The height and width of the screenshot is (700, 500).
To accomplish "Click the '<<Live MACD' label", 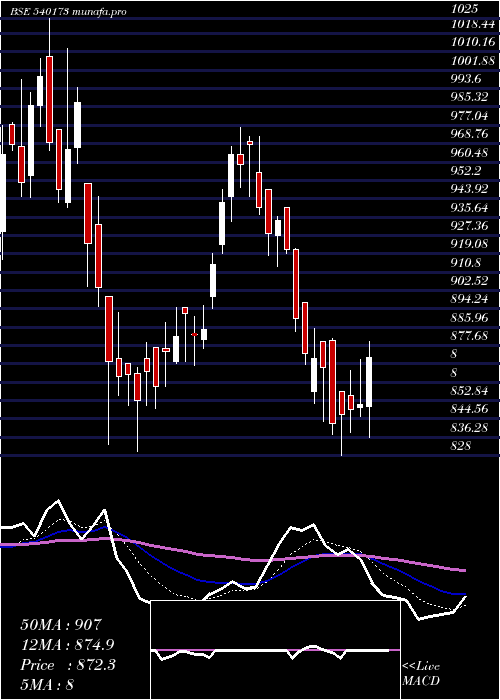I will pyautogui.click(x=421, y=674).
